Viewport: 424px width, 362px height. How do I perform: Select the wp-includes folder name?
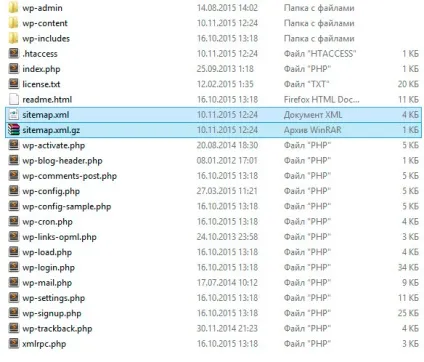pos(46,39)
